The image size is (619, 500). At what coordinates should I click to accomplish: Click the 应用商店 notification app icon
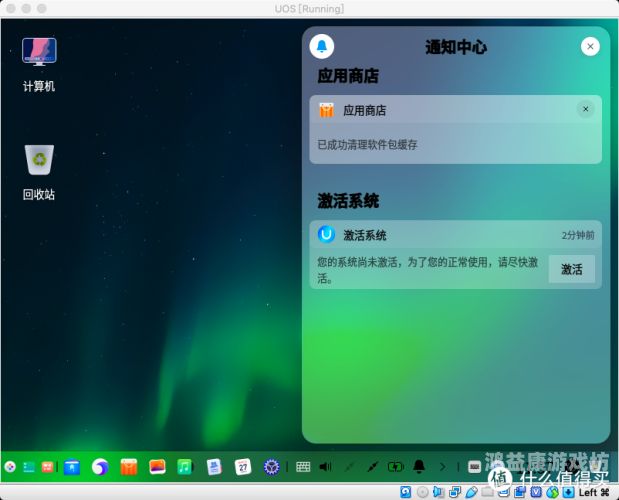pos(326,110)
